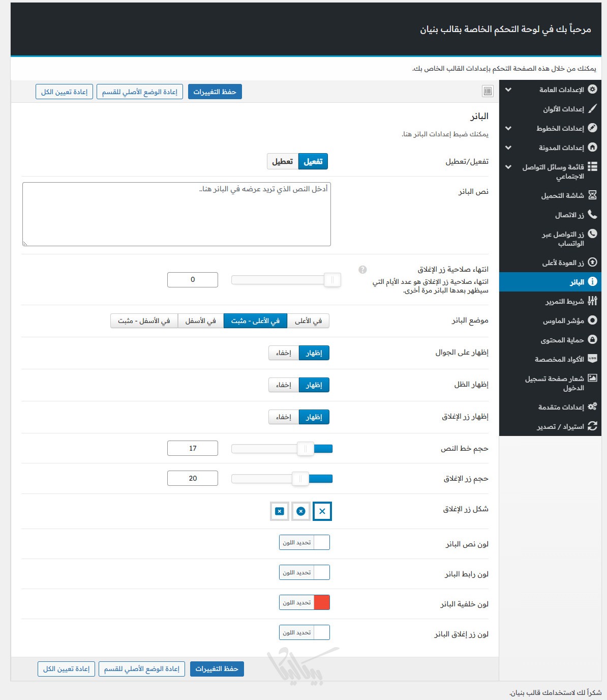Click the hourglass icon for شاشة التحميل

click(x=592, y=195)
